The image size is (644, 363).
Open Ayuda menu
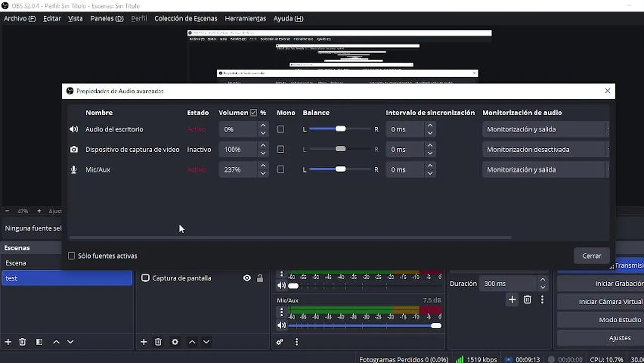[288, 18]
